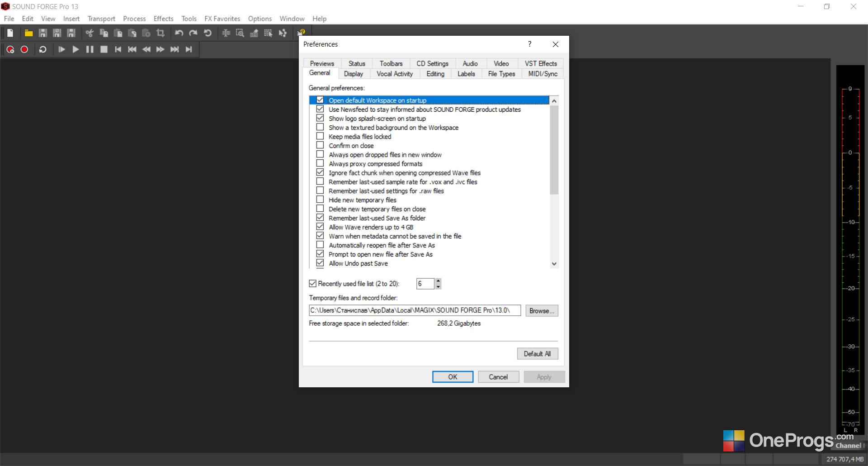This screenshot has height=466, width=868.
Task: Select the Pencil tool icon
Action: click(x=254, y=33)
